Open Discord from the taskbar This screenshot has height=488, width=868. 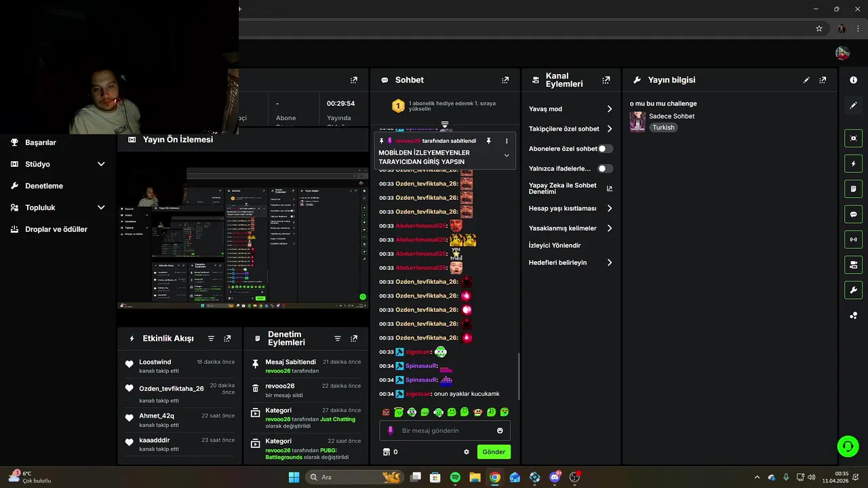pos(555,477)
